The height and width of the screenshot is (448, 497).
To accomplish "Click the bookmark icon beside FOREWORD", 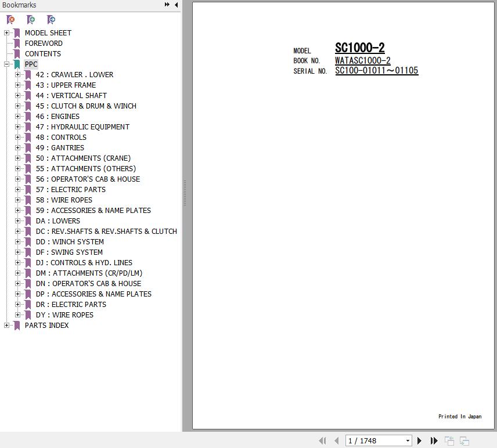I will 17,44.
